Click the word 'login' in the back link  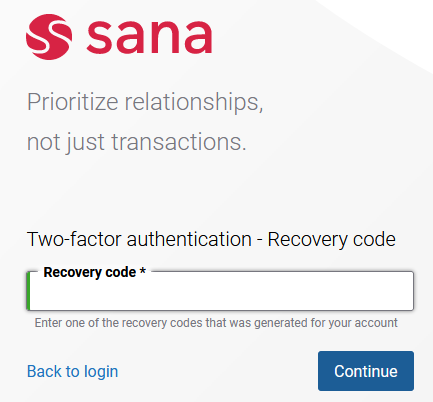point(101,372)
